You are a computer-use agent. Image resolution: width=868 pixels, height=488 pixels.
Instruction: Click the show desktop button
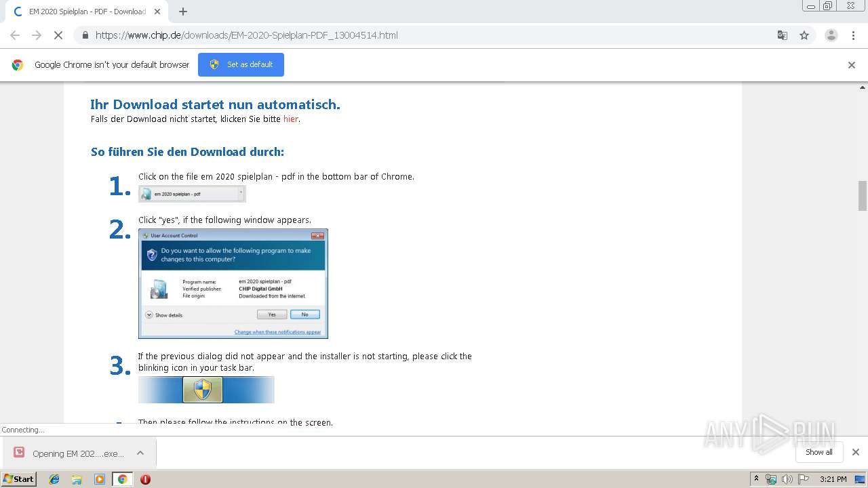[860, 479]
